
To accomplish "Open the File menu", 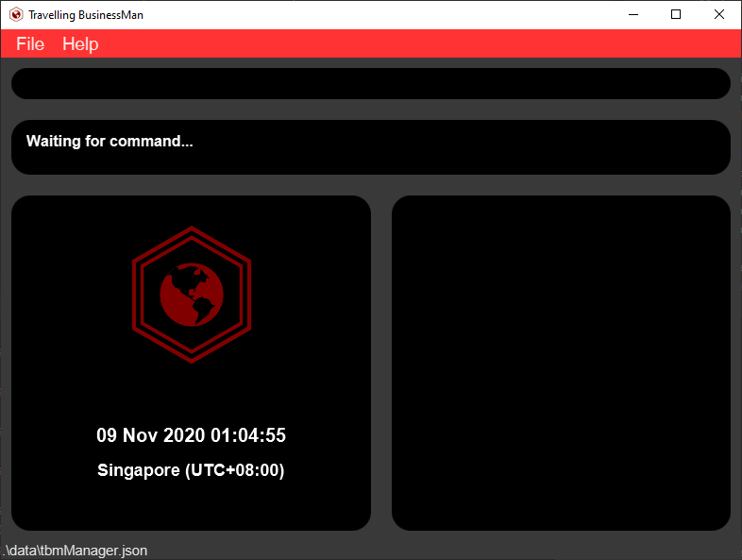I will pos(30,44).
